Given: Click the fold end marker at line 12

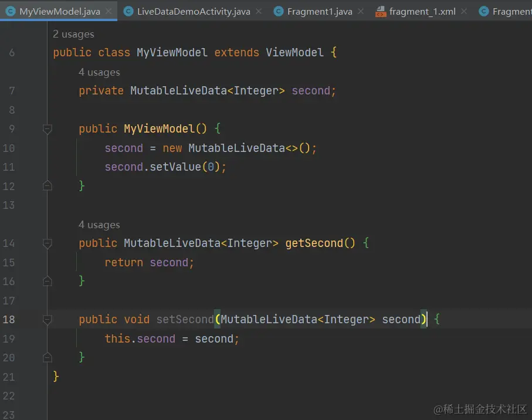Looking at the screenshot, I should pyautogui.click(x=48, y=185).
